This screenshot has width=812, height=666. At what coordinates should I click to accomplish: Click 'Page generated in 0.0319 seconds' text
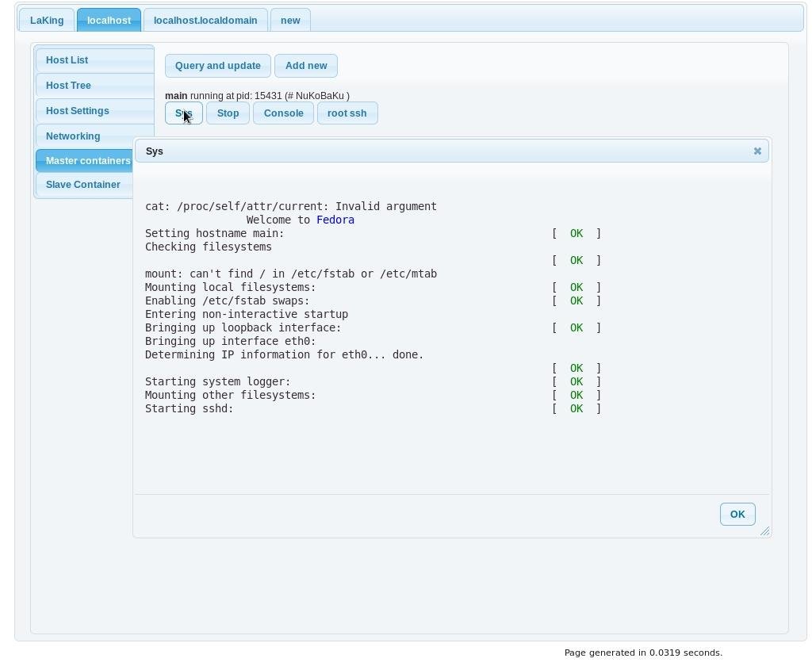click(x=643, y=653)
